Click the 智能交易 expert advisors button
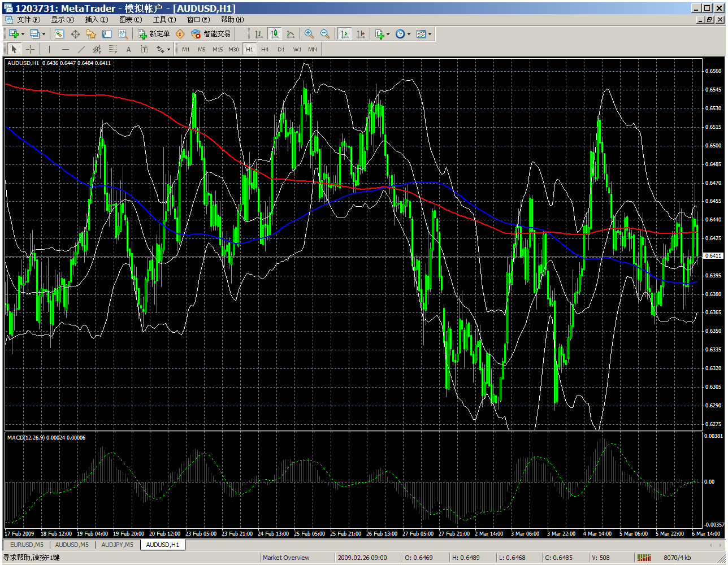This screenshot has width=728, height=565. pyautogui.click(x=211, y=34)
